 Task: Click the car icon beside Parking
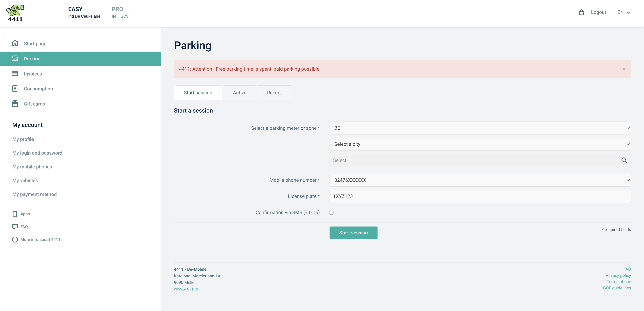click(15, 59)
